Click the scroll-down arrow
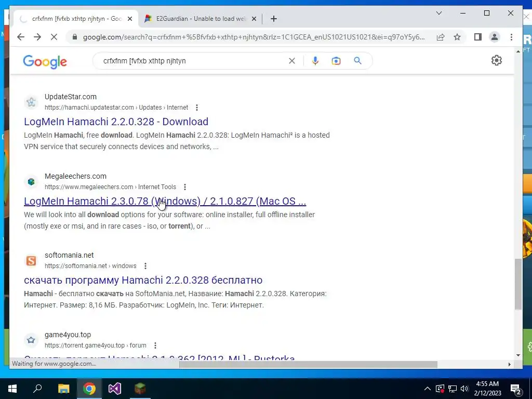 click(x=518, y=355)
